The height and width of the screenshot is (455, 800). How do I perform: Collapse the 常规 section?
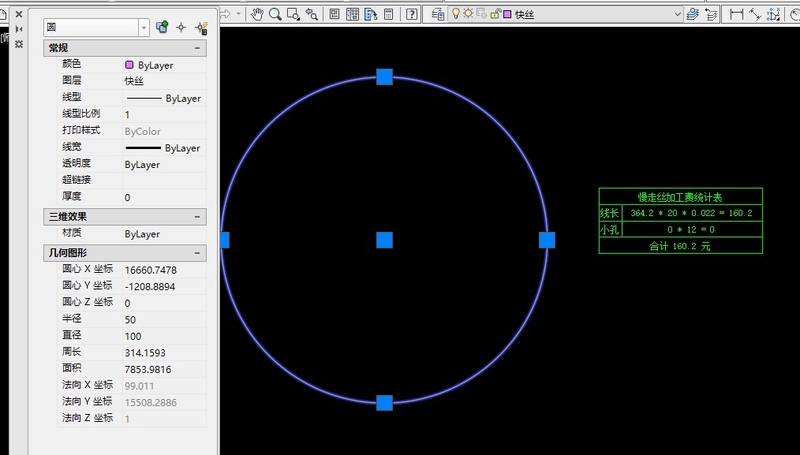pyautogui.click(x=197, y=48)
